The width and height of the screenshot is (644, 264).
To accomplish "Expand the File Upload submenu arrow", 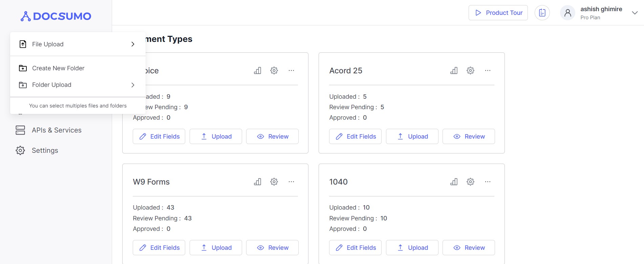I will [133, 44].
